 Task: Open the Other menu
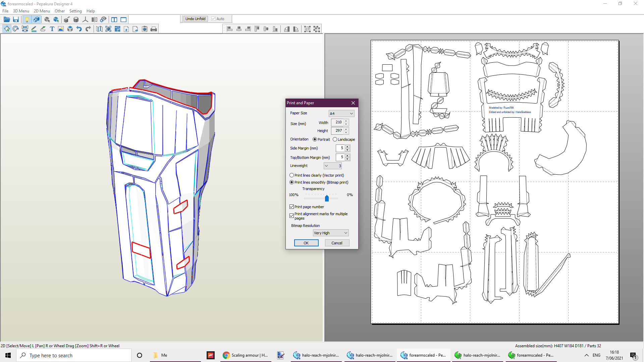click(60, 11)
